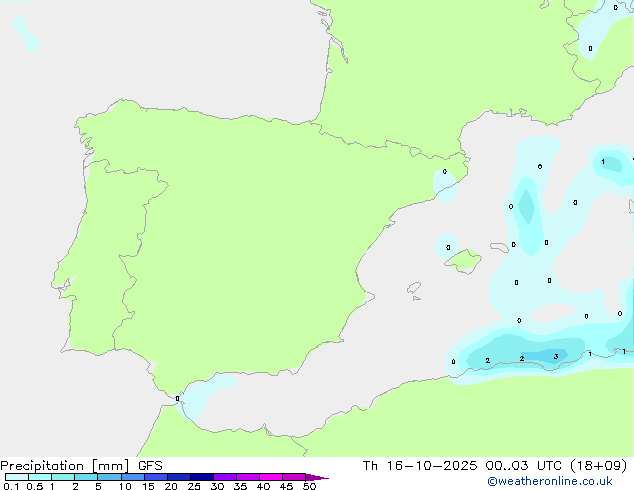634x490 pixels.
Task: Select legend swatch between 25 and 30
Action: click(x=202, y=477)
